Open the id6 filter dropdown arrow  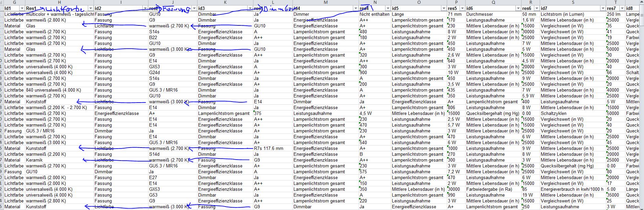point(518,8)
